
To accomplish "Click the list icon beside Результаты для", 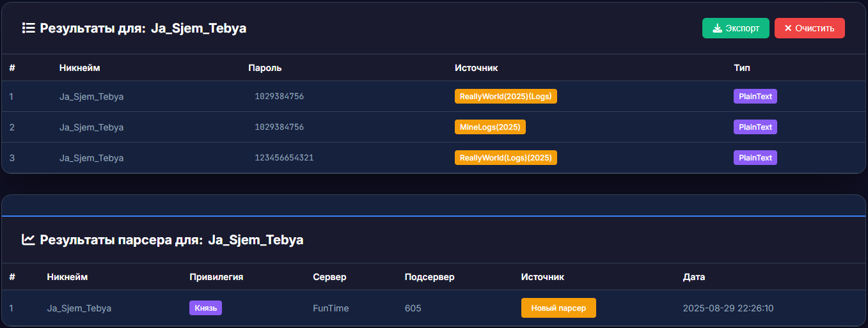I will (x=28, y=28).
